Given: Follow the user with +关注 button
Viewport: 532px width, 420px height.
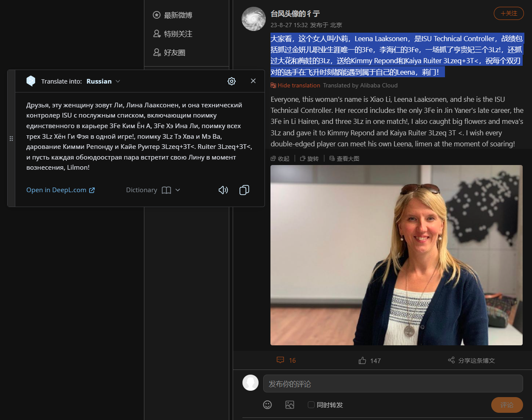Looking at the screenshot, I should coord(509,14).
